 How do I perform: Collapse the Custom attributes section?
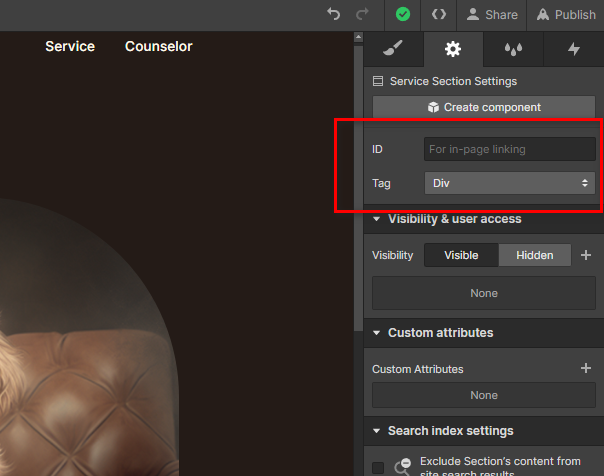pos(377,333)
